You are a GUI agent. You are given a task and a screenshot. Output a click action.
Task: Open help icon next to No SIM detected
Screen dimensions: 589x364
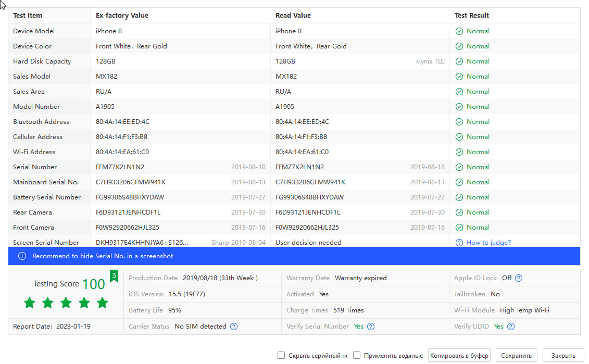[234, 327]
